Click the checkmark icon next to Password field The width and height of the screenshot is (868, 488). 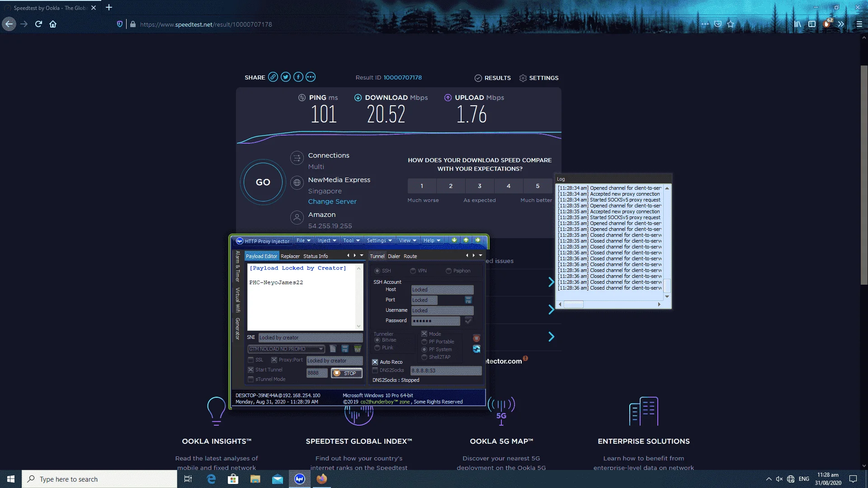click(x=468, y=320)
